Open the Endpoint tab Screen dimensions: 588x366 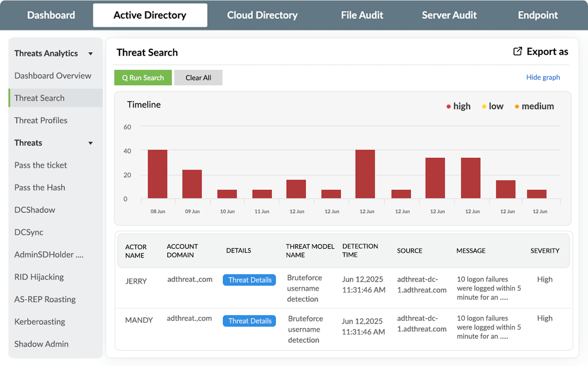point(538,15)
